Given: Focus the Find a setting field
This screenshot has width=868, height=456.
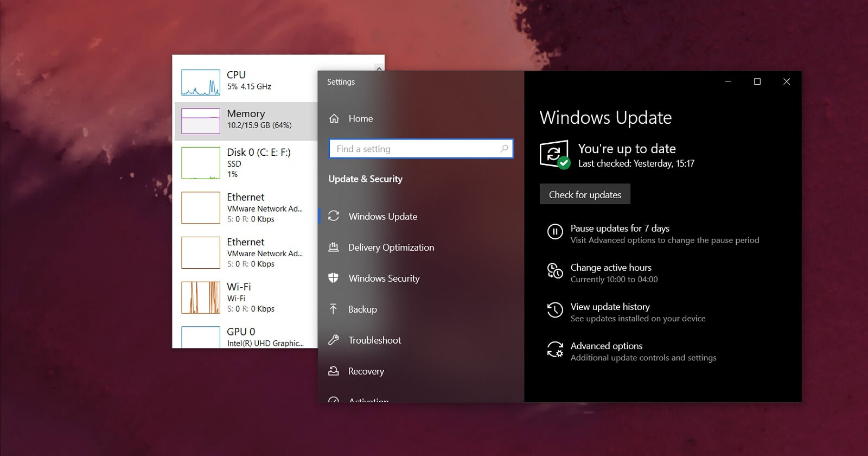Looking at the screenshot, I should click(415, 149).
